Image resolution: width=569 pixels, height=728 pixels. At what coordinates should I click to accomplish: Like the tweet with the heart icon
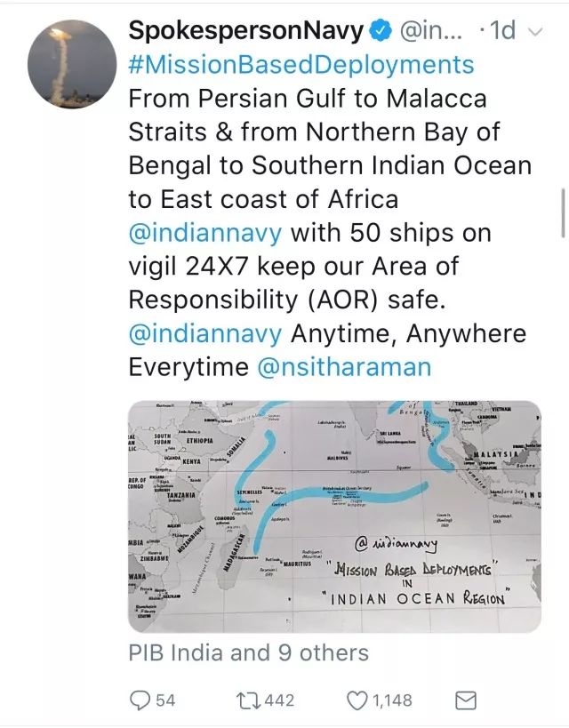pos(357,701)
